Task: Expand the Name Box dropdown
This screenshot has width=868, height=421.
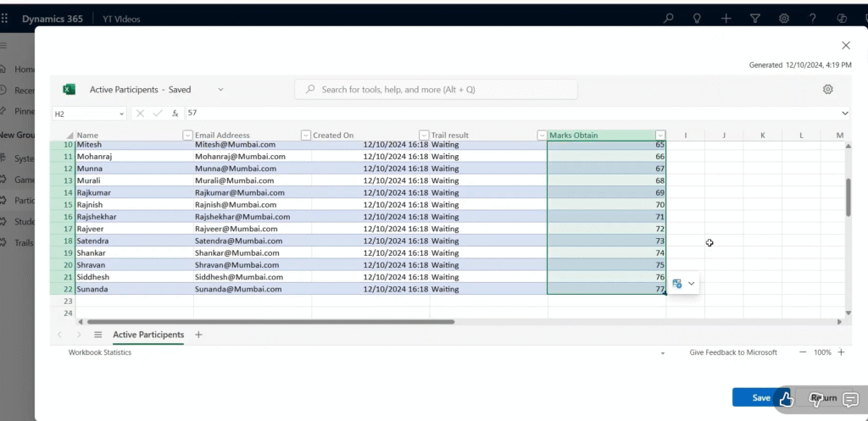Action: tap(121, 113)
